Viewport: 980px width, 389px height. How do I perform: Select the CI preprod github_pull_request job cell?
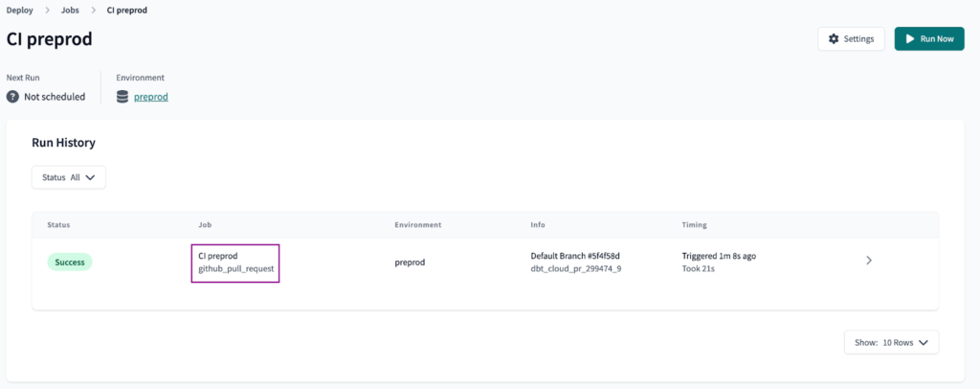click(x=235, y=263)
